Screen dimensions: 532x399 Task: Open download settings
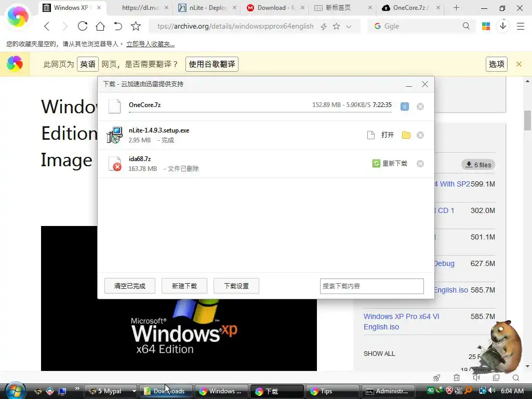click(x=236, y=286)
